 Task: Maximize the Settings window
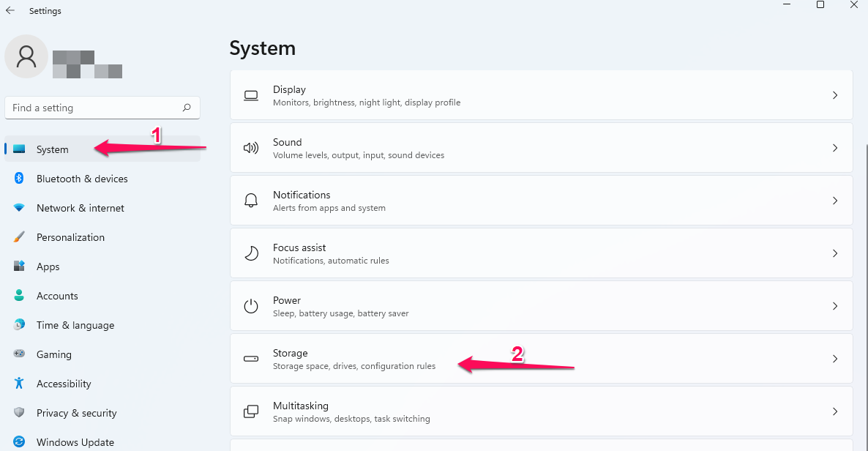coord(820,4)
